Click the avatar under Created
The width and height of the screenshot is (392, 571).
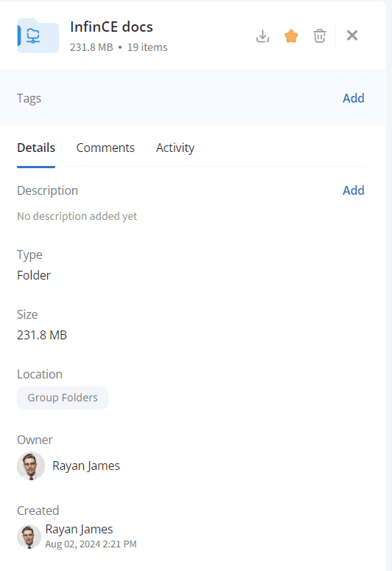29,536
